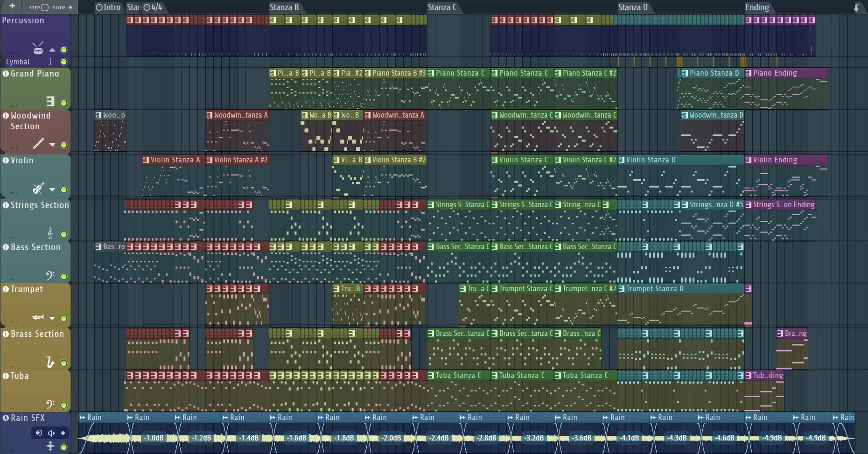The height and width of the screenshot is (454, 868).
Task: Mute the Bass Section track
Action: [x=63, y=276]
